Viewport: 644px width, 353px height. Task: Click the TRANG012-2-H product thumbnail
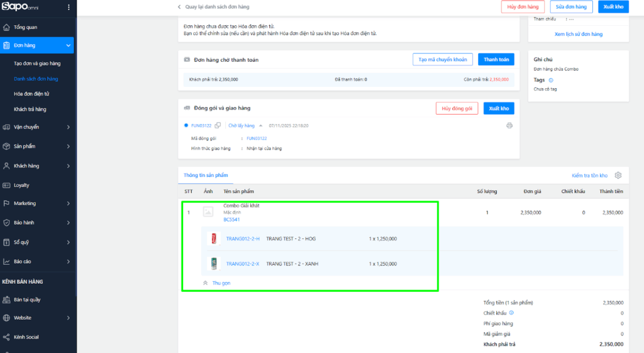tap(212, 238)
